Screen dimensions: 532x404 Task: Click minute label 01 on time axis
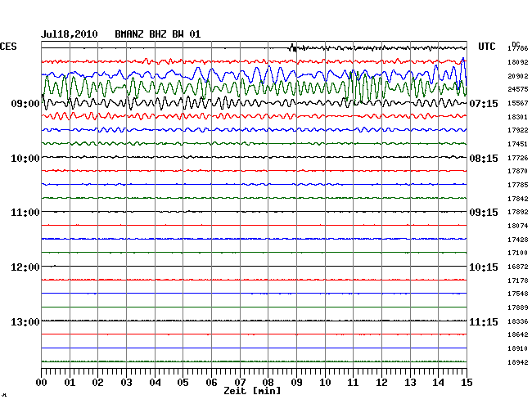click(70, 383)
